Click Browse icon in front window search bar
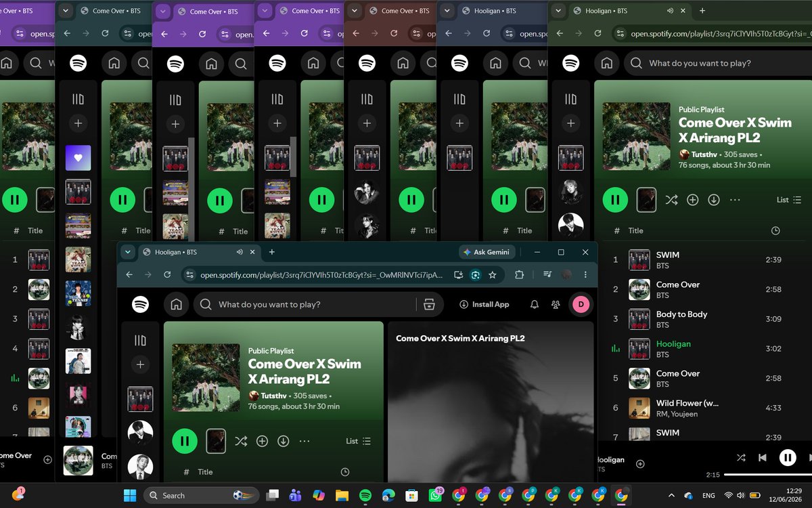Viewport: 812px width, 508px height. (429, 305)
